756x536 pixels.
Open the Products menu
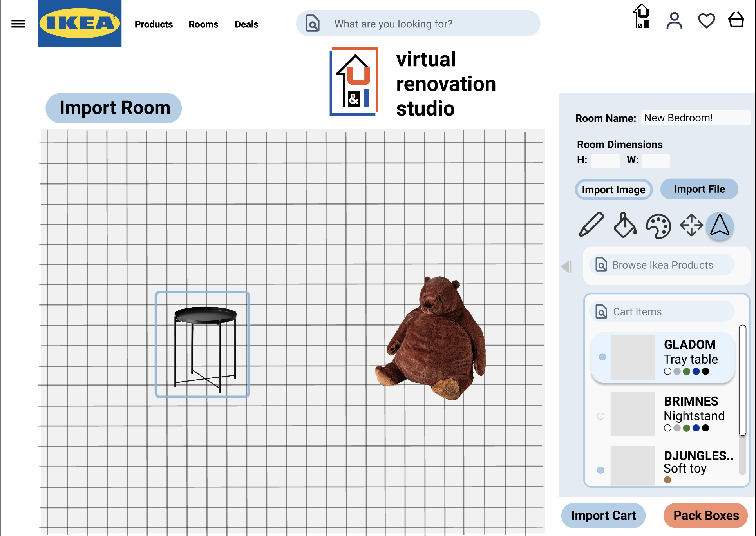tap(154, 24)
